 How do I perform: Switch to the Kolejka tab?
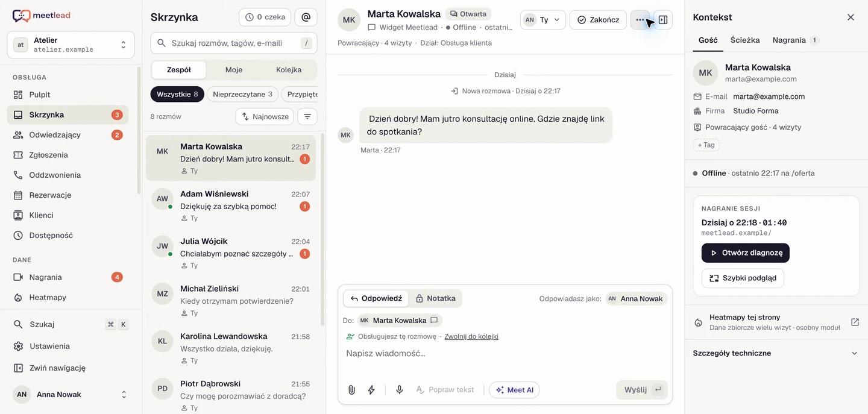289,70
